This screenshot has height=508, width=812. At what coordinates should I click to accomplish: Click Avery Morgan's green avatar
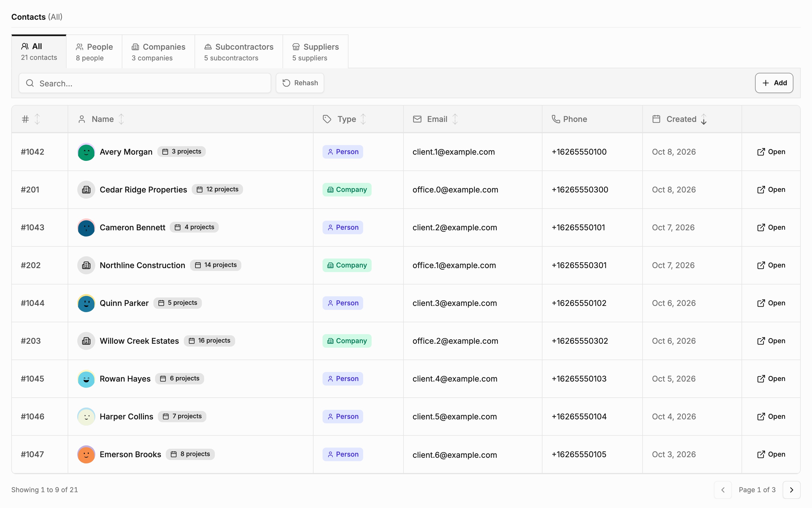pyautogui.click(x=86, y=152)
